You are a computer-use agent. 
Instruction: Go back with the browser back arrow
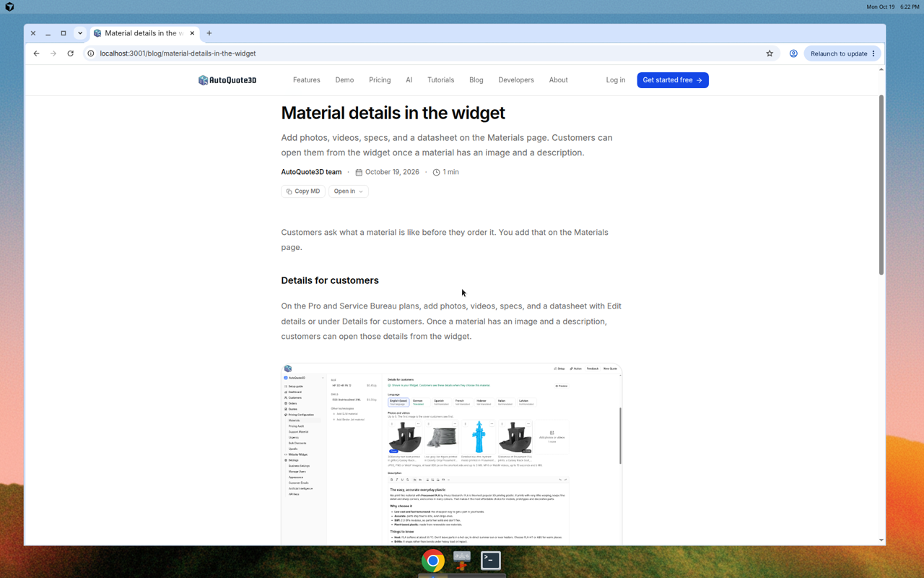click(36, 53)
